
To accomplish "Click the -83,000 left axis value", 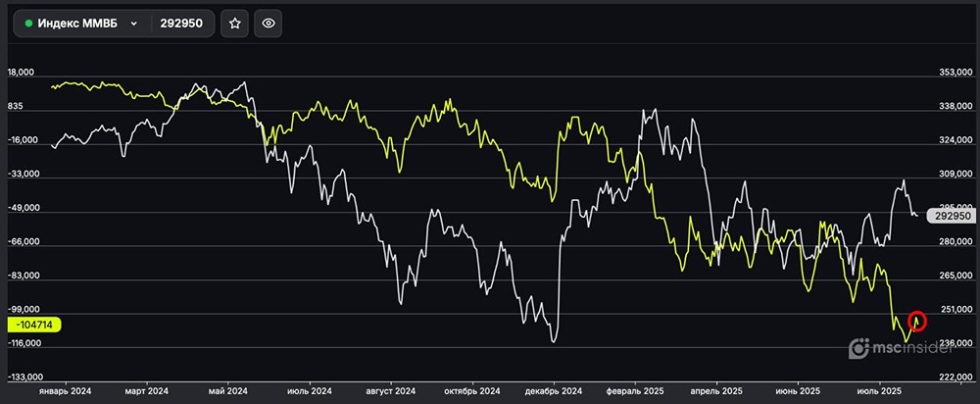I will click(23, 276).
